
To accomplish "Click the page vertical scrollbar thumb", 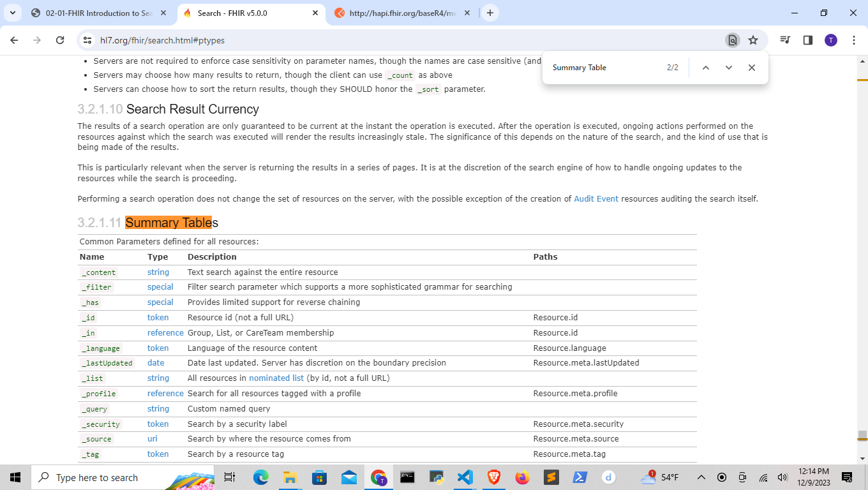I will (x=862, y=436).
